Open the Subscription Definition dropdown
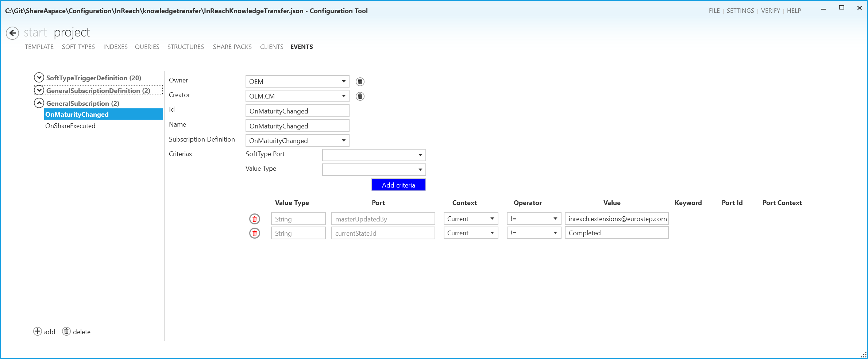 (343, 141)
